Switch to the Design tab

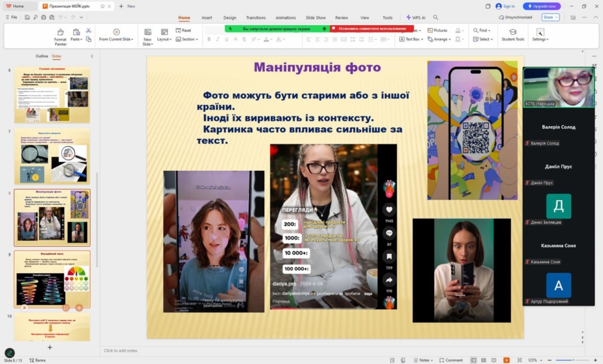click(x=230, y=18)
